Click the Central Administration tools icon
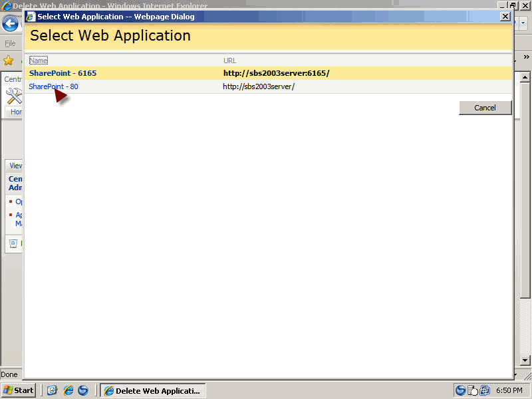532x399 pixels. click(x=14, y=96)
